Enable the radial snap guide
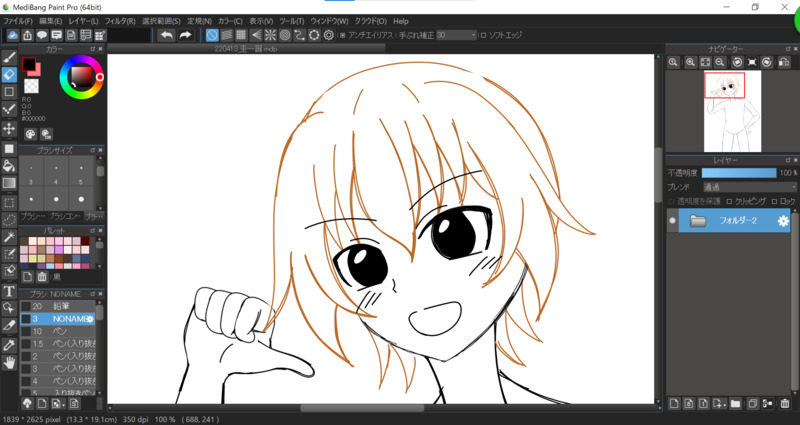Viewport: 800px width, 425px height. tap(270, 35)
